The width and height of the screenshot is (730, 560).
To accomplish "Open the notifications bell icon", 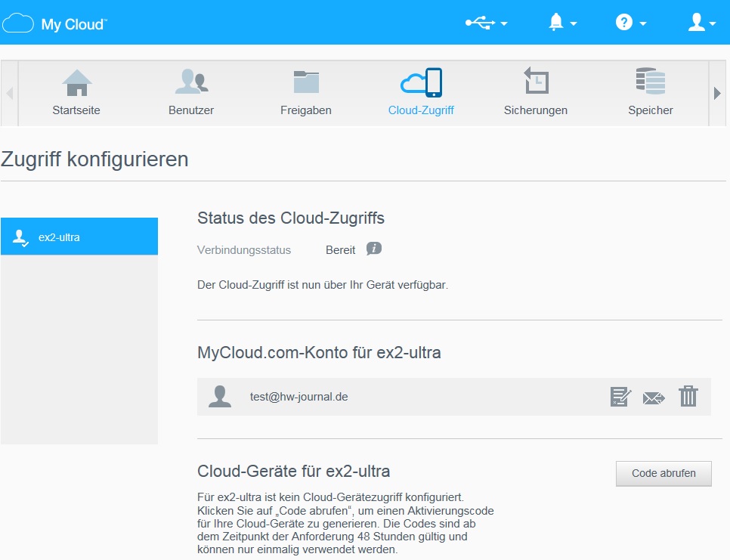I will [556, 22].
